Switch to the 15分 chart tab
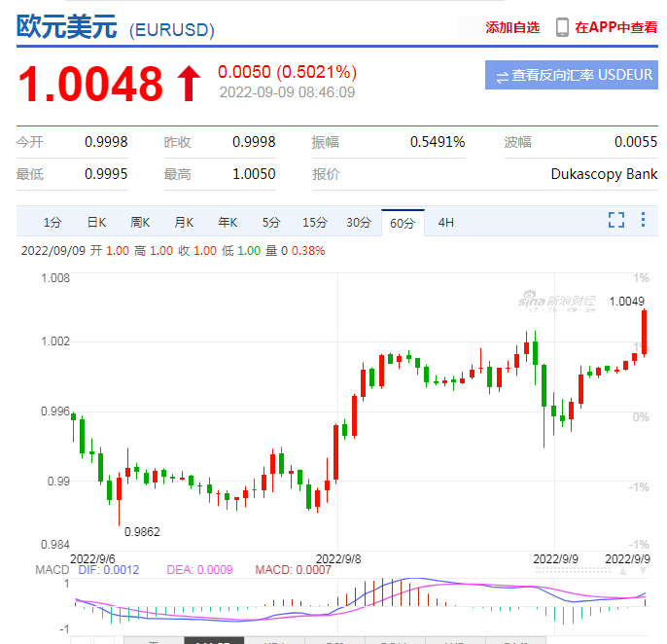Viewport: 667px width, 644px height. [315, 222]
